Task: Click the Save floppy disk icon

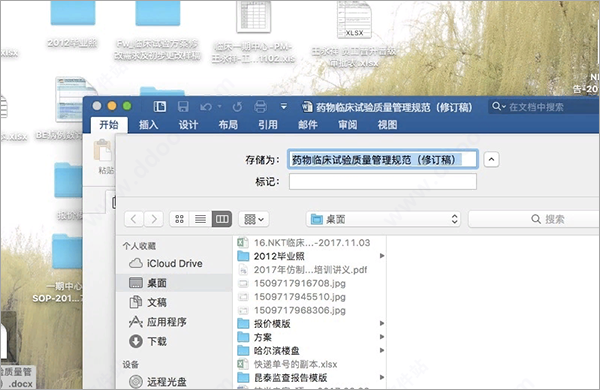Action: pyautogui.click(x=183, y=106)
